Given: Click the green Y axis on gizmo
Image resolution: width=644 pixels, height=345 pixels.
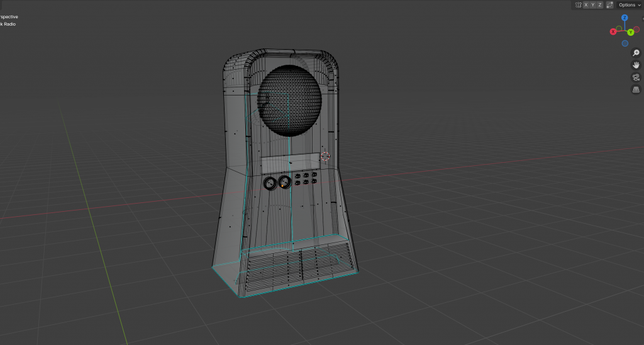Looking at the screenshot, I should point(630,32).
